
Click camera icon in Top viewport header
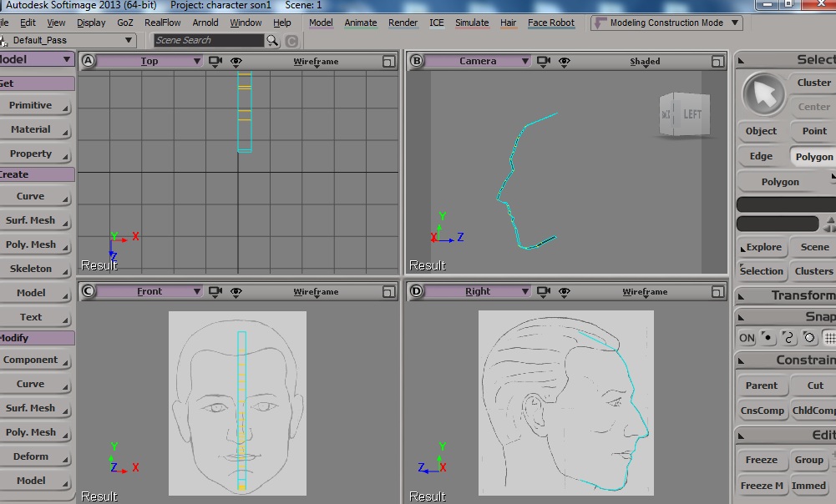pos(215,61)
